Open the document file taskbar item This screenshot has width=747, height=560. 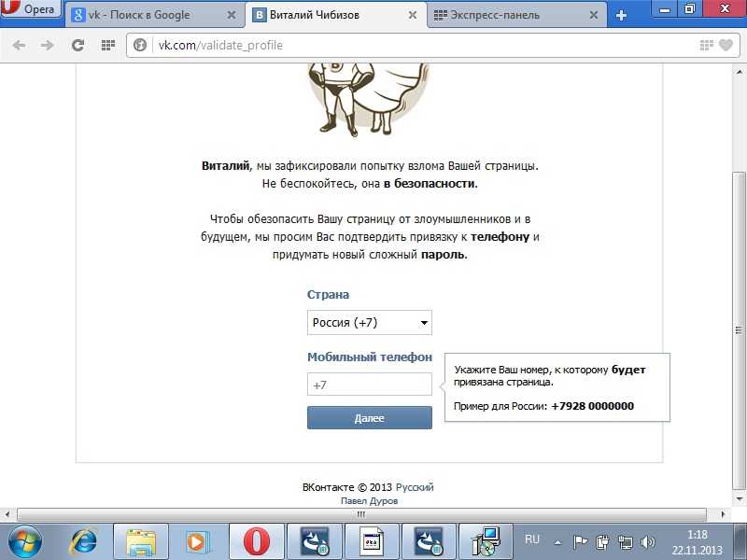coord(371,542)
